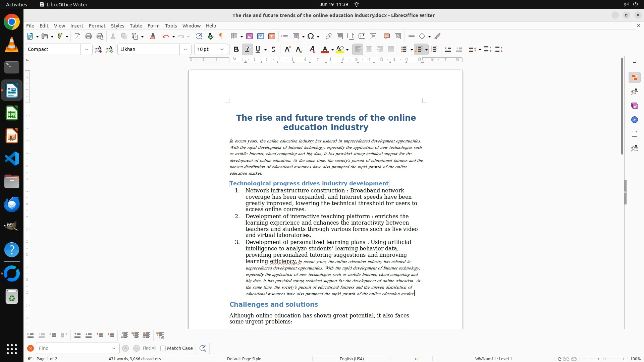This screenshot has height=362, width=644.
Task: Toggle bold formatting on
Action: click(x=236, y=49)
